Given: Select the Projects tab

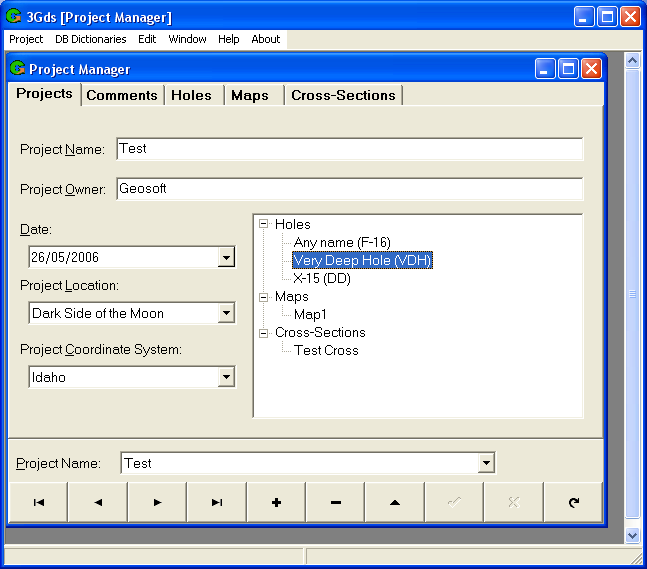Looking at the screenshot, I should [x=44, y=94].
